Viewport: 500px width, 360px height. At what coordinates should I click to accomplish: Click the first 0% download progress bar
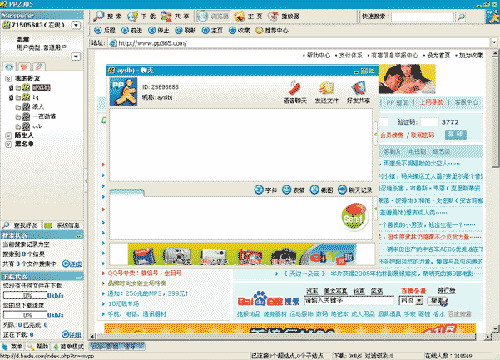click(x=25, y=295)
